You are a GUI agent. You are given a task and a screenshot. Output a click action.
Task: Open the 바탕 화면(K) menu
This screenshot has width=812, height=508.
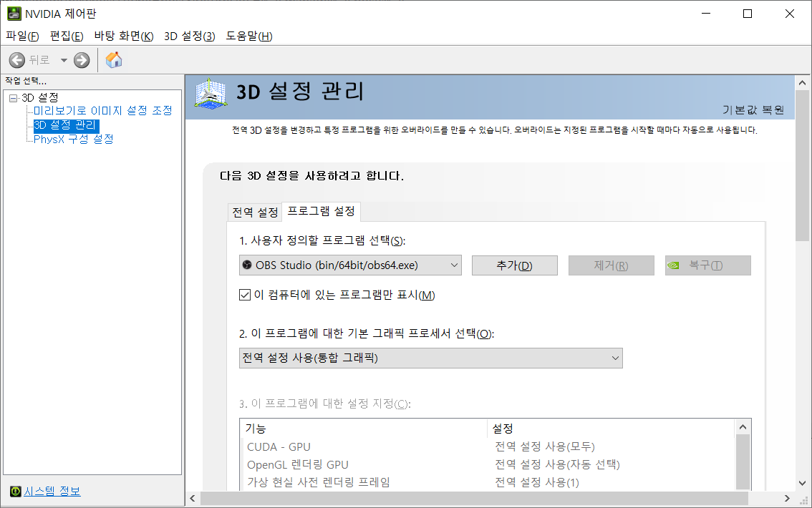coord(124,36)
